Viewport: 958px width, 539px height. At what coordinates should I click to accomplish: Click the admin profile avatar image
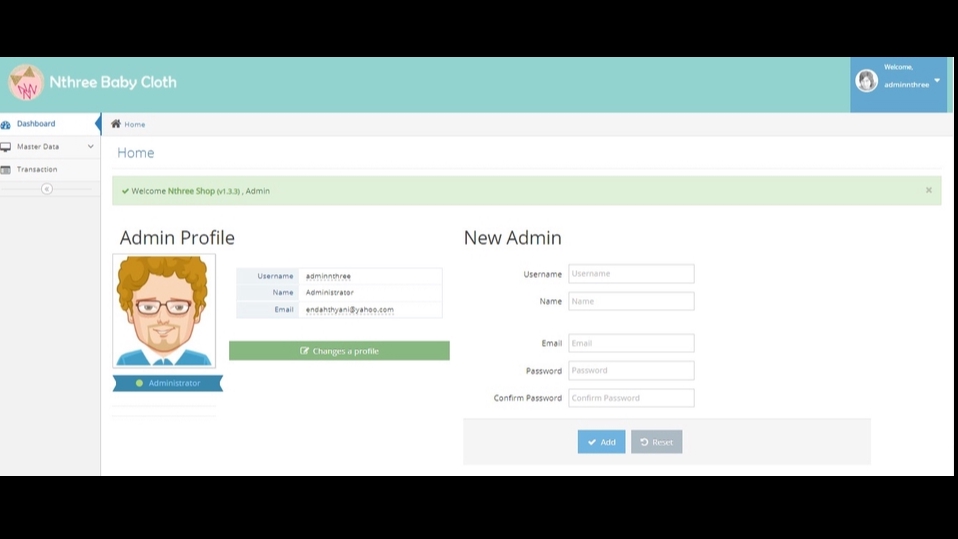click(164, 310)
